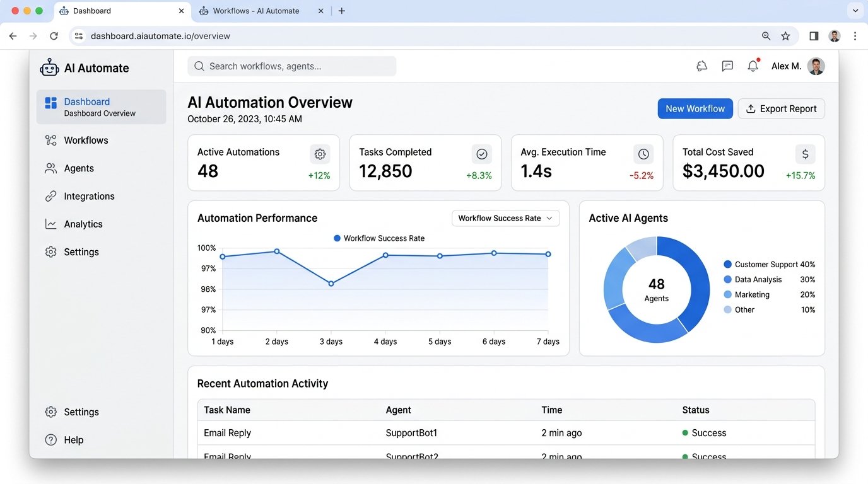Click the Help question mark icon

click(50, 439)
